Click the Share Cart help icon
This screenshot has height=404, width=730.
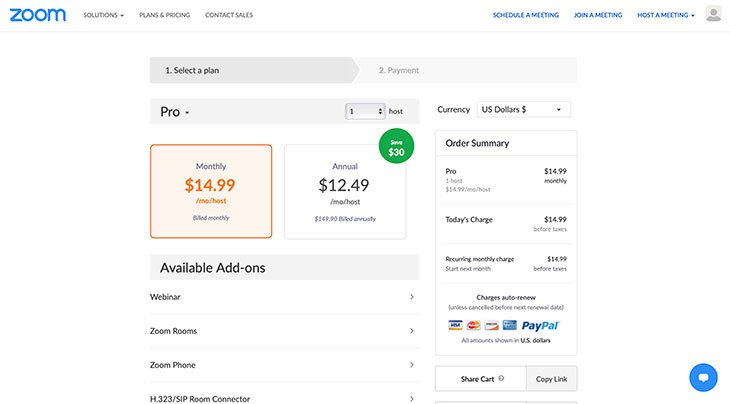pyautogui.click(x=501, y=379)
